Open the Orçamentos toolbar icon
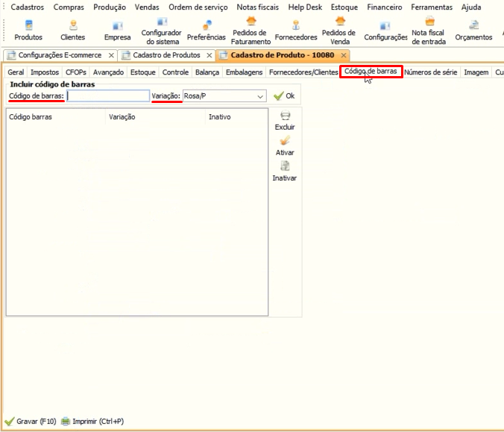 [x=473, y=25]
